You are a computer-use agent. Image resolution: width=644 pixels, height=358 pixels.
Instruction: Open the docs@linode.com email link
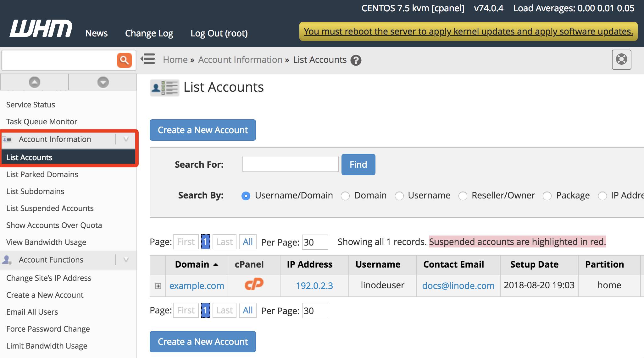point(458,286)
